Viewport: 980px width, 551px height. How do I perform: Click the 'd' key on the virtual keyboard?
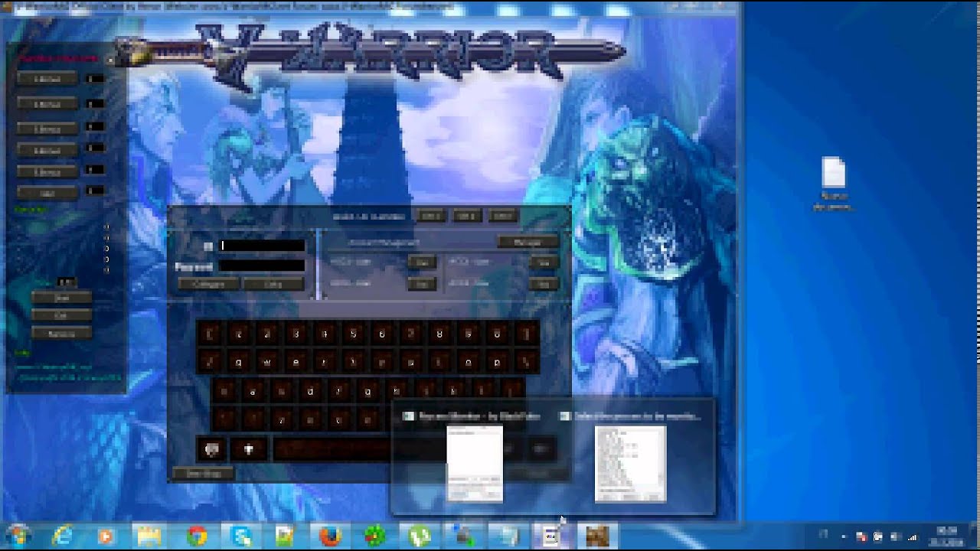pos(310,391)
